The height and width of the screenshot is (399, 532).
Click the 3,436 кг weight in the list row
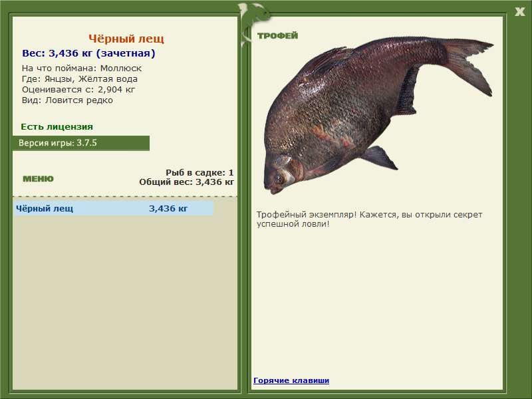tap(168, 208)
